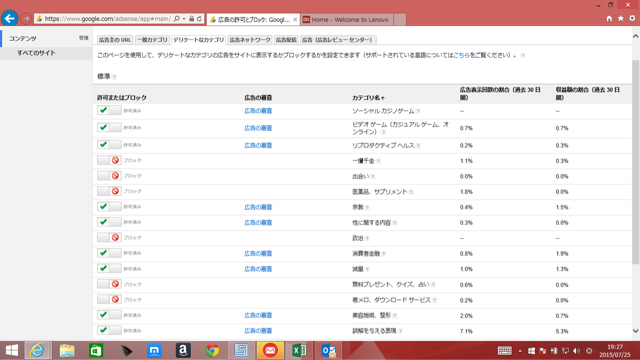
Task: Toggle allow/block for ビデオゲーム category
Action: [x=109, y=127]
